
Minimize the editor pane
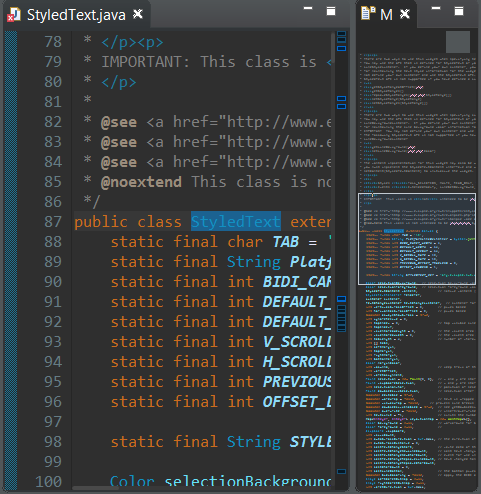[x=308, y=9]
